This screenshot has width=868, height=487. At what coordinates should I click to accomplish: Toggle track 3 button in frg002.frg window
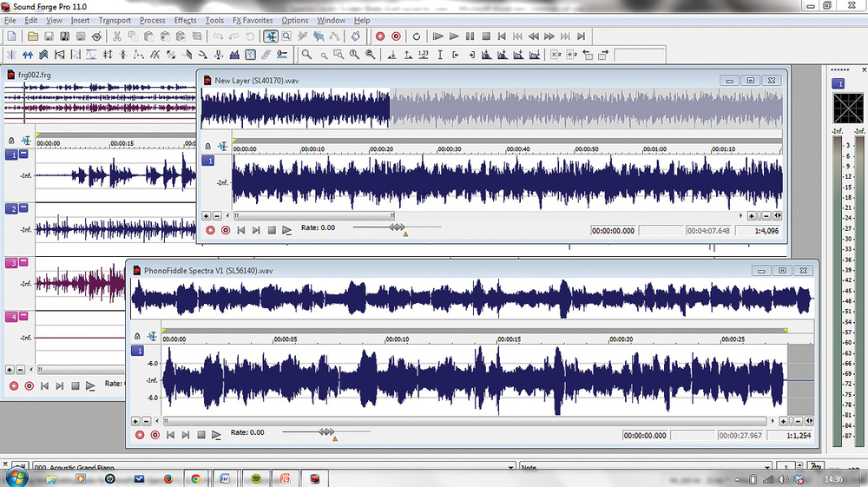click(11, 263)
